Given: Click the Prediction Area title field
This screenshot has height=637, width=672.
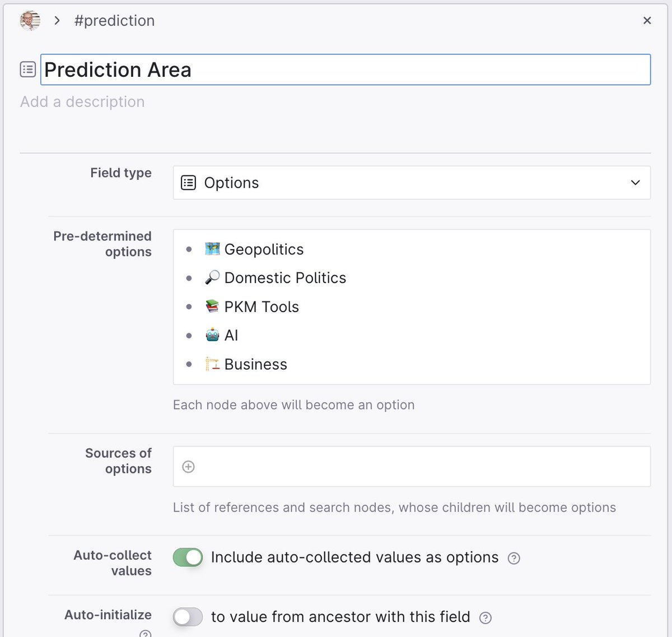Looking at the screenshot, I should 346,69.
